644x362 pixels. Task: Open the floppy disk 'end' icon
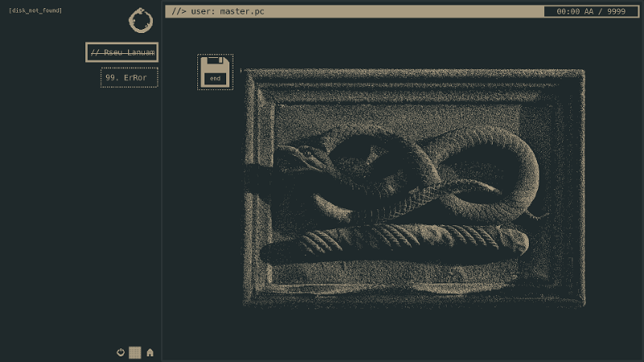tap(215, 72)
